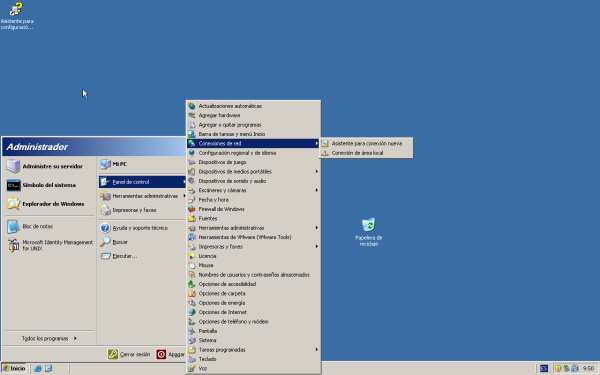The image size is (600, 375).
Task: Click the security shield tray icon
Action: pos(558,368)
